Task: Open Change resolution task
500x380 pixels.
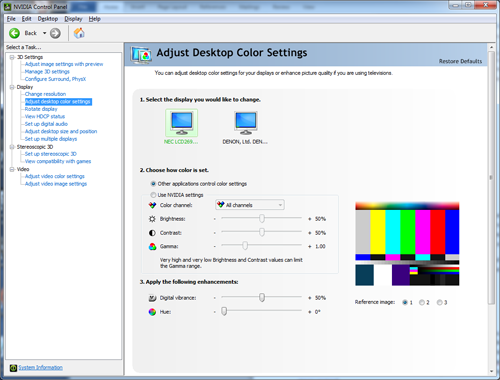Action: 45,94
